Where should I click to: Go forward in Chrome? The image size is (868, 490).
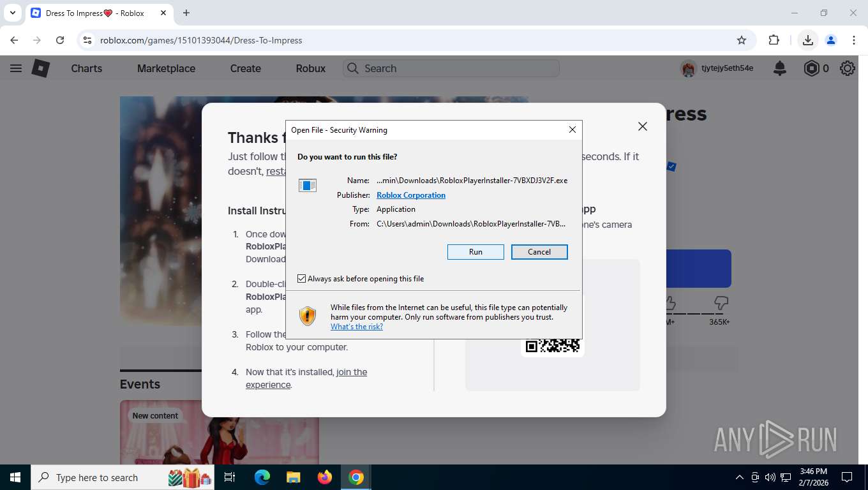point(37,40)
